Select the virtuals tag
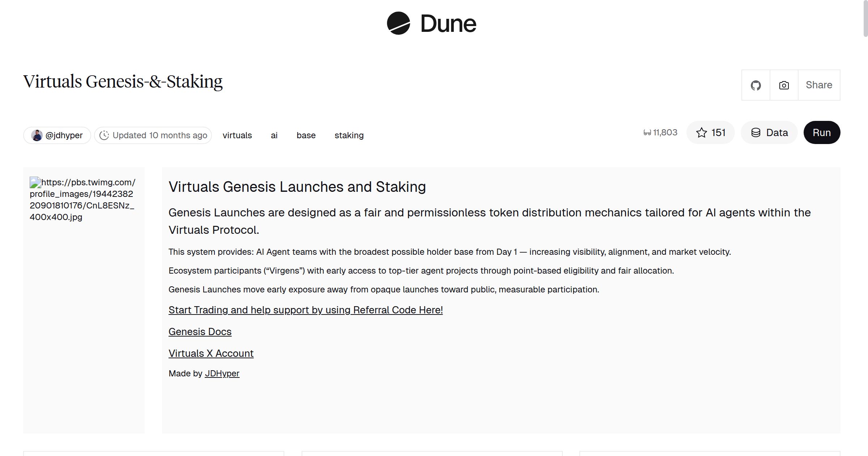Viewport: 868px width, 456px height. pos(237,135)
